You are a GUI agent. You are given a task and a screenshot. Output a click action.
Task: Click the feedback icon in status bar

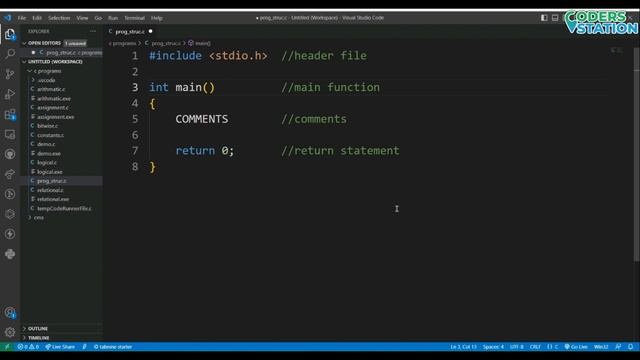click(x=618, y=347)
